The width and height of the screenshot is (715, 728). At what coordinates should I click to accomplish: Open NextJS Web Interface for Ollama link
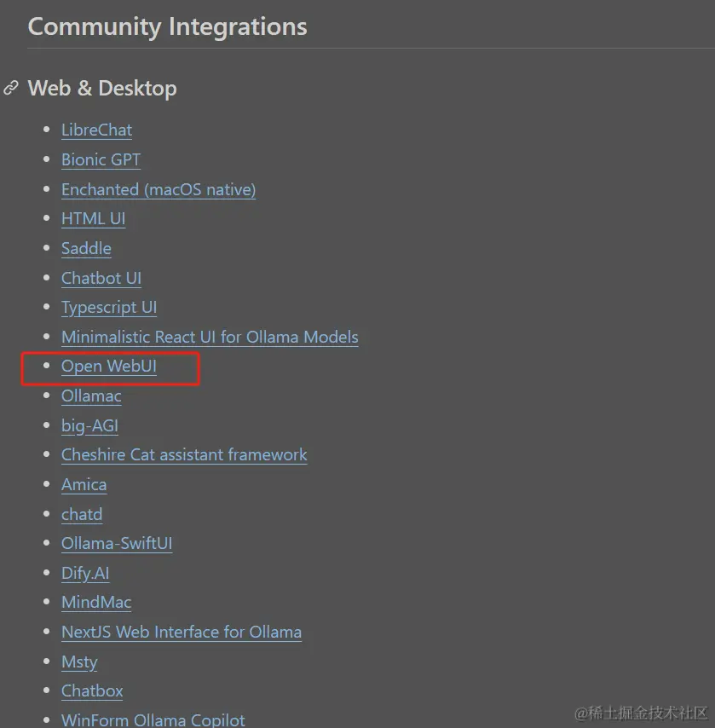point(182,633)
